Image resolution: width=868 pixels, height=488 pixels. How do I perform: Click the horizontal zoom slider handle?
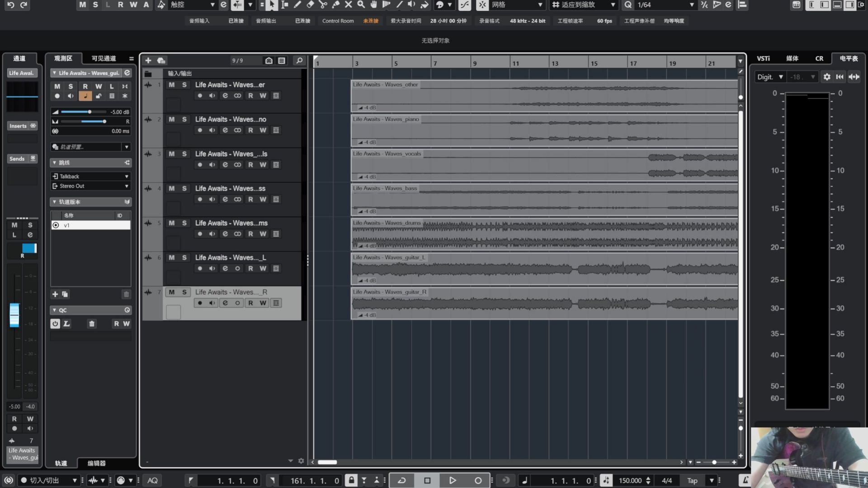coord(714,462)
